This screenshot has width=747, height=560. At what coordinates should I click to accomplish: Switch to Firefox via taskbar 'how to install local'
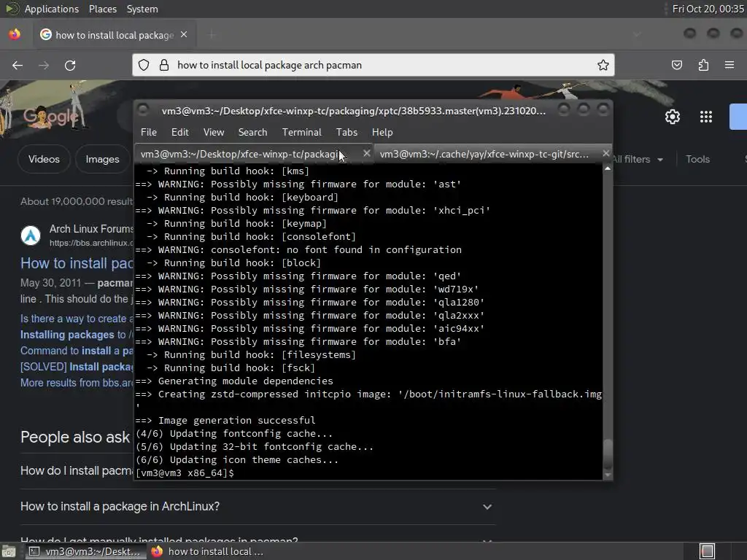tap(208, 551)
